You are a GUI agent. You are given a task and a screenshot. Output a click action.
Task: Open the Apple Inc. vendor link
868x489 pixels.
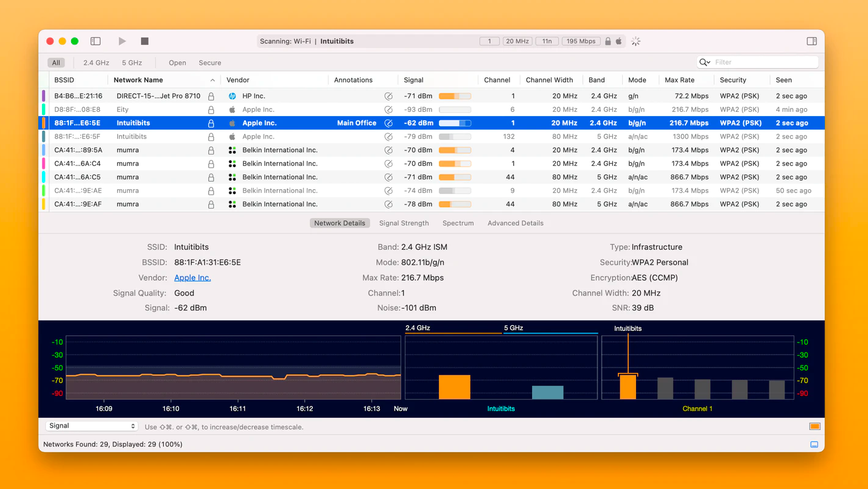pos(192,278)
